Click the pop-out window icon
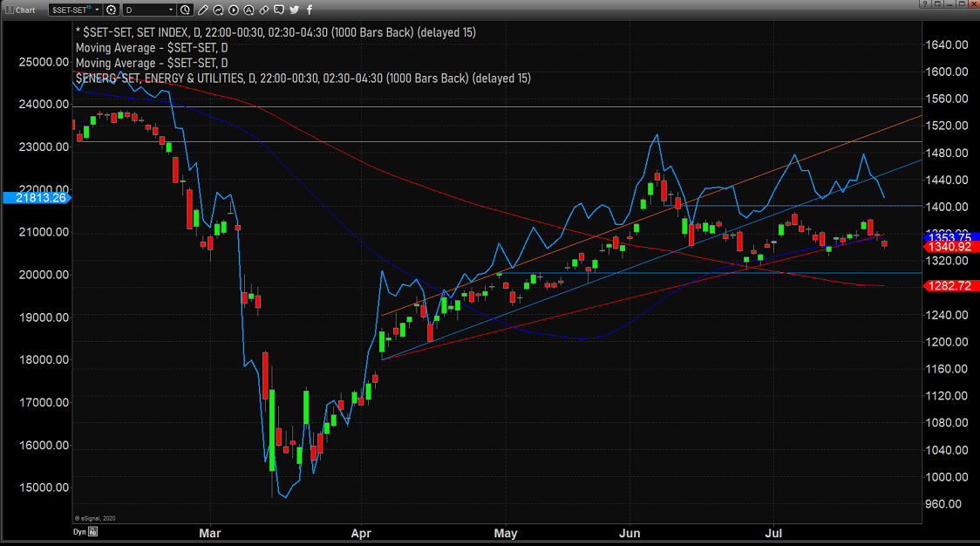Image resolution: width=980 pixels, height=546 pixels. point(937,3)
